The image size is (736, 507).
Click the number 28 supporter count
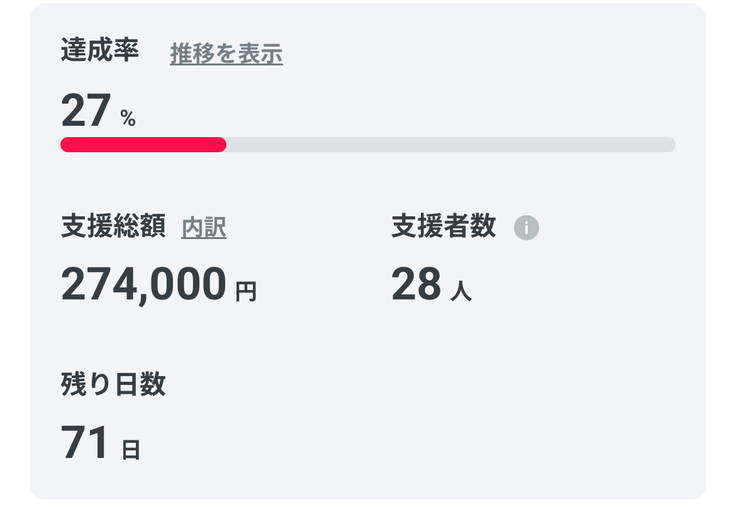coord(416,285)
